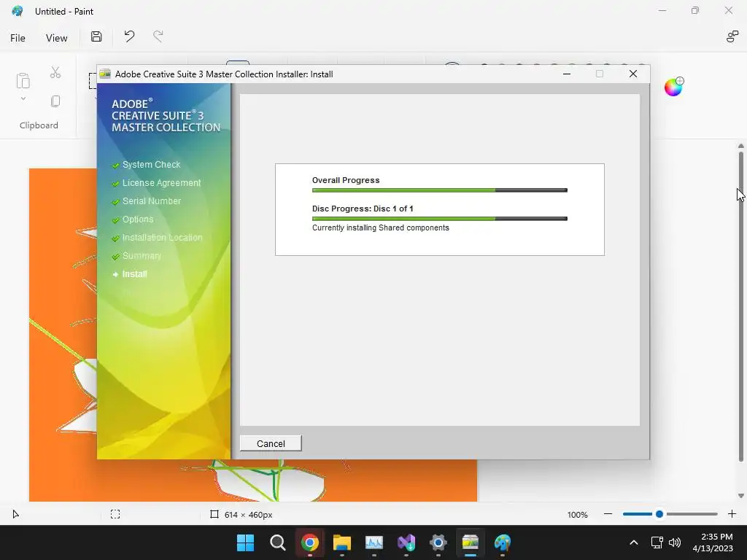Switch to Adobe installer taskbar icon
Screen dimensions: 747x560
(471, 542)
